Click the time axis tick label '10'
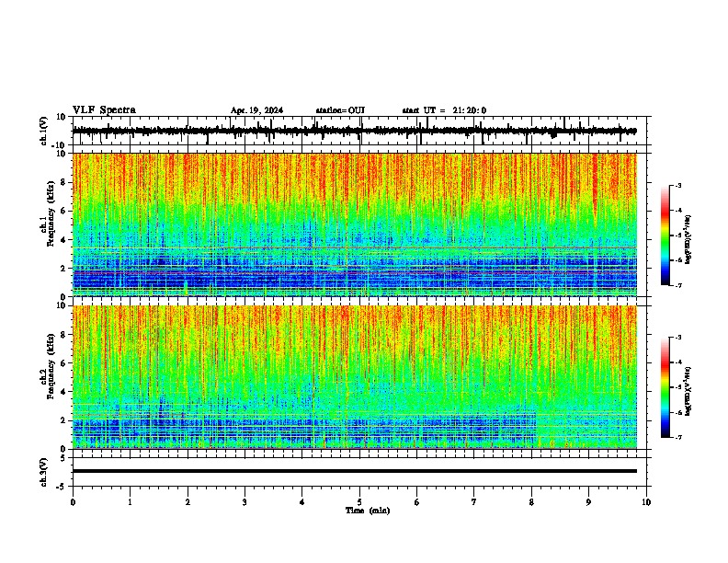The image size is (728, 563). (646, 502)
